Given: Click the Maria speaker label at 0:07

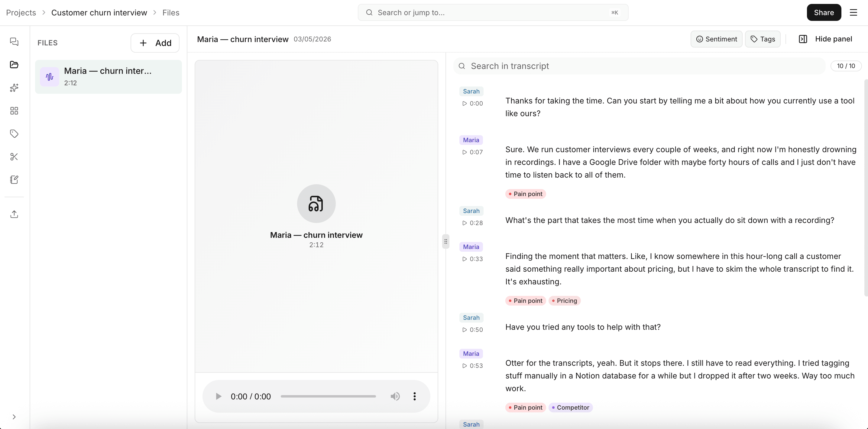Looking at the screenshot, I should click(x=471, y=140).
